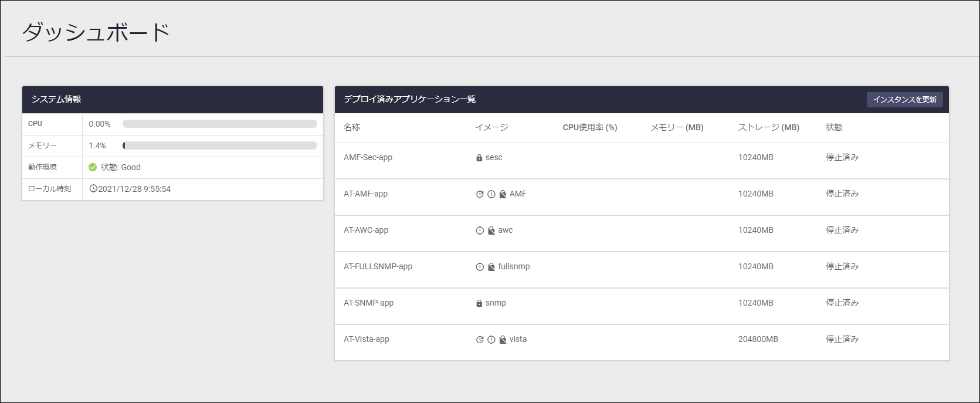This screenshot has width=980, height=403.
Task: Click the 10240MB storage of AT-SNMP-app
Action: point(755,303)
